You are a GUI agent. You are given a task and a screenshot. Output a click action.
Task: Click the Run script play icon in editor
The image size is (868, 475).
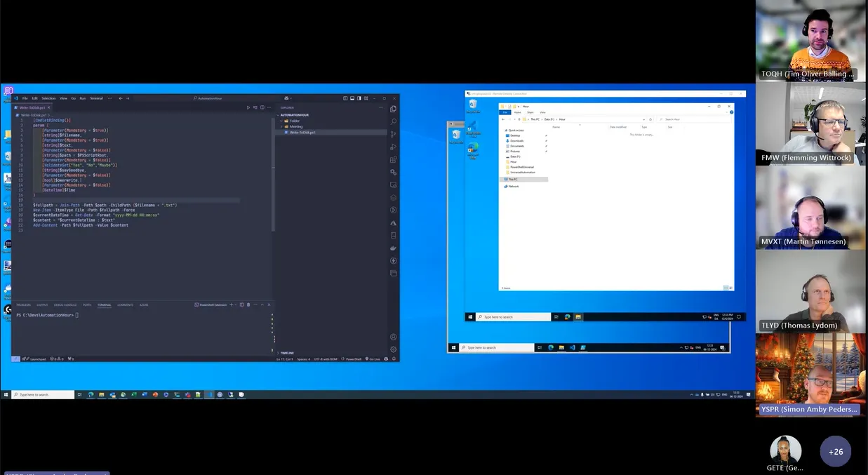click(x=248, y=107)
